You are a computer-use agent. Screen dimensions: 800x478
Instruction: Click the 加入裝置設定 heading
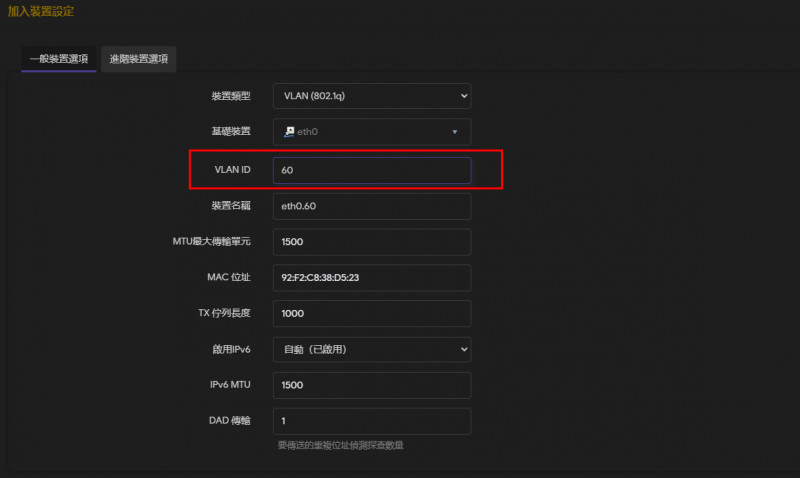click(41, 11)
